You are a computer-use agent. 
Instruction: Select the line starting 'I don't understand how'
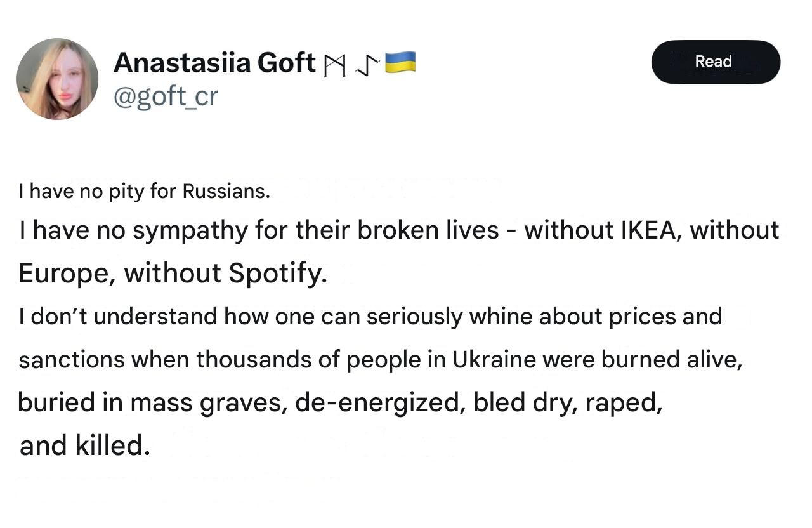tap(370, 316)
